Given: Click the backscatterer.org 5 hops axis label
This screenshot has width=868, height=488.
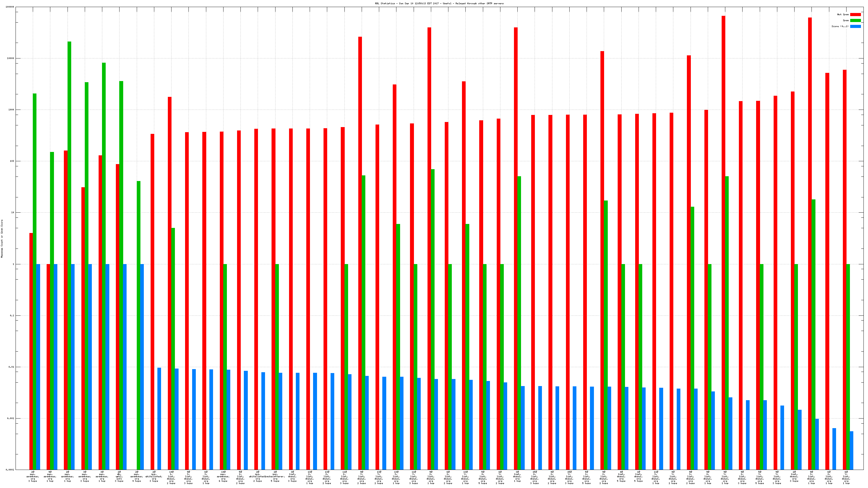Looking at the screenshot, I should tap(275, 476).
